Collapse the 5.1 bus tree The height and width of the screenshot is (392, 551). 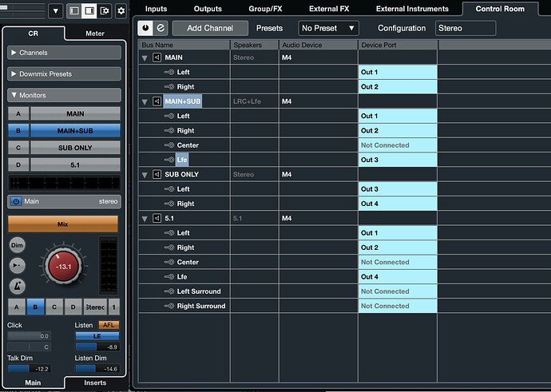pyautogui.click(x=145, y=219)
